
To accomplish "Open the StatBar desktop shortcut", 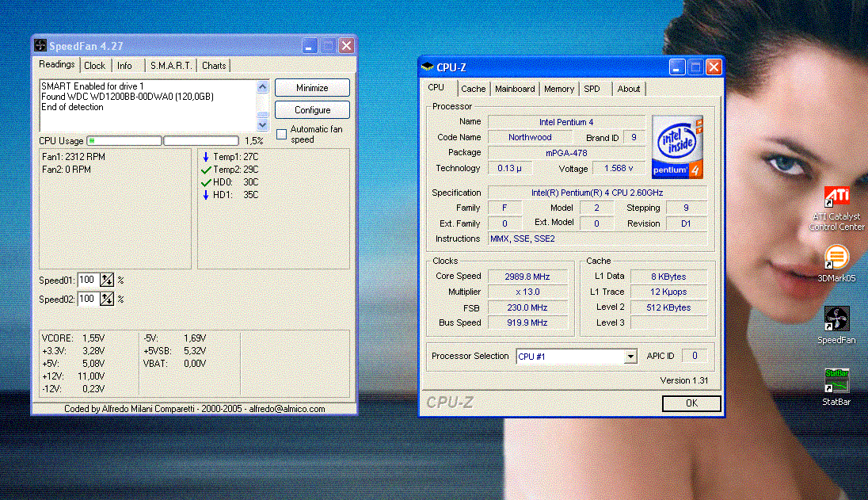I will click(x=836, y=387).
